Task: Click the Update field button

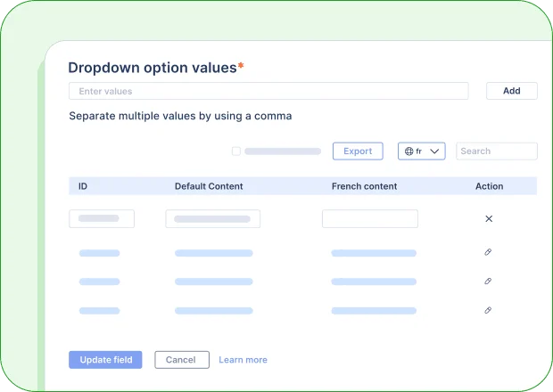Action: (105, 360)
